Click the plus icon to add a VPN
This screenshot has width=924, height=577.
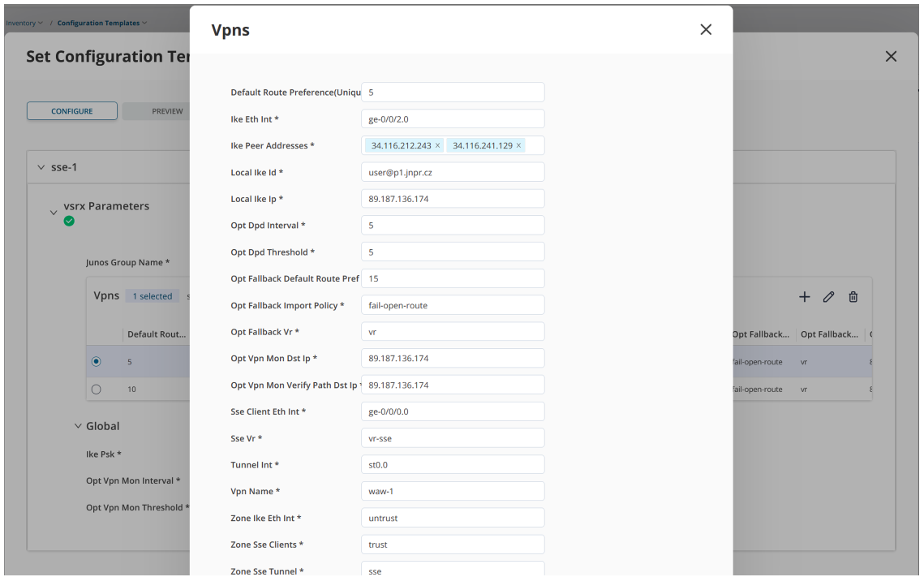click(x=804, y=297)
